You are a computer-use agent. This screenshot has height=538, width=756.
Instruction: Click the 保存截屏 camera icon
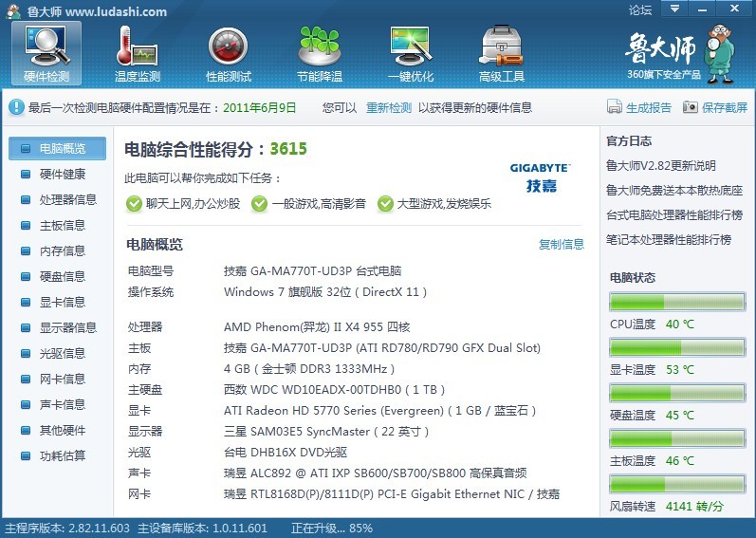click(x=690, y=106)
